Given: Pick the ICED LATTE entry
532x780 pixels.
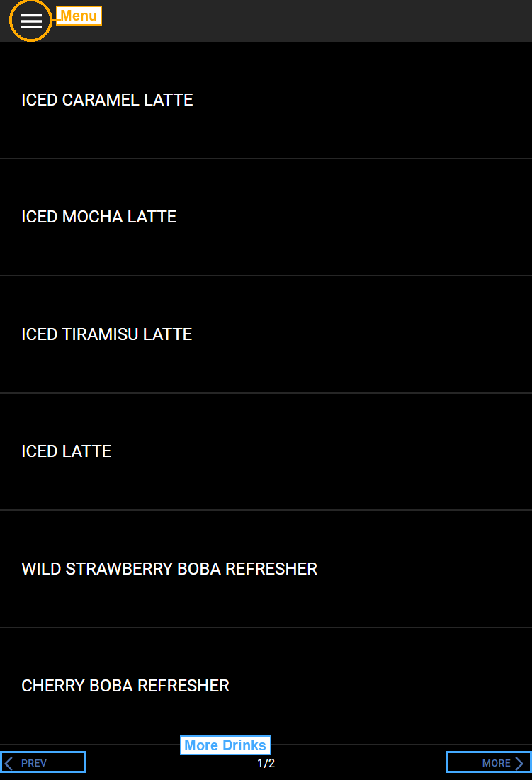Looking at the screenshot, I should [x=67, y=451].
